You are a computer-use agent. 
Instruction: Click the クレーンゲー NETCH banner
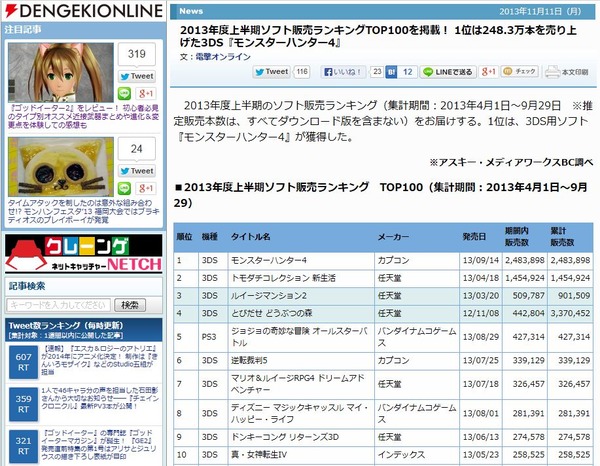point(84,253)
